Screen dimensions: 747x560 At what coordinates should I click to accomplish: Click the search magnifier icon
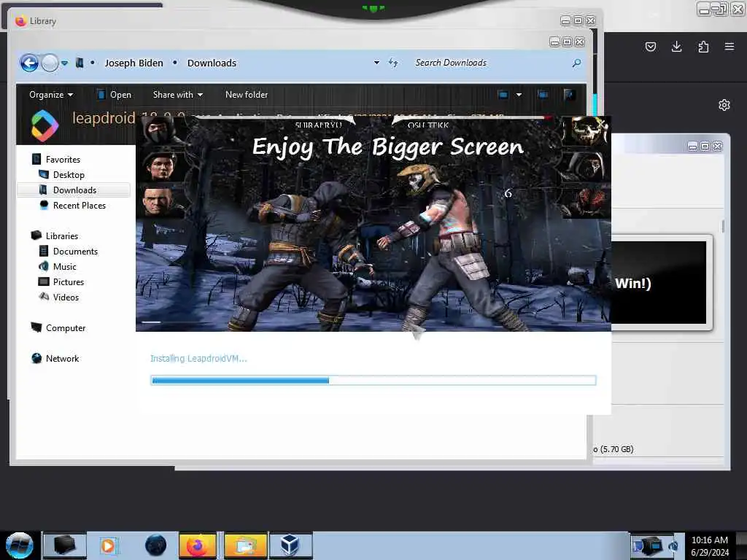point(576,63)
